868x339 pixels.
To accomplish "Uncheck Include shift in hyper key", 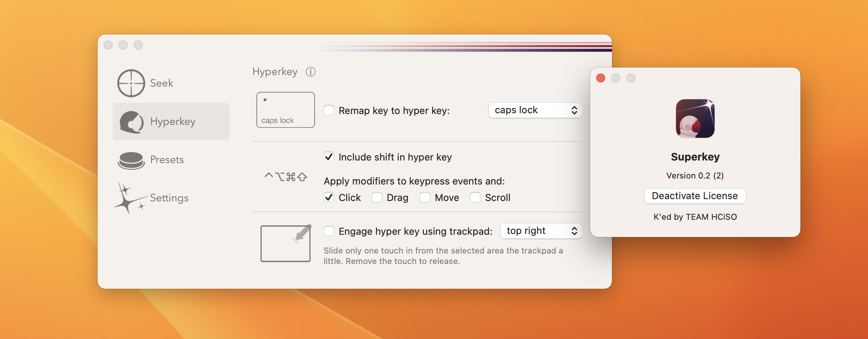I will coord(329,157).
